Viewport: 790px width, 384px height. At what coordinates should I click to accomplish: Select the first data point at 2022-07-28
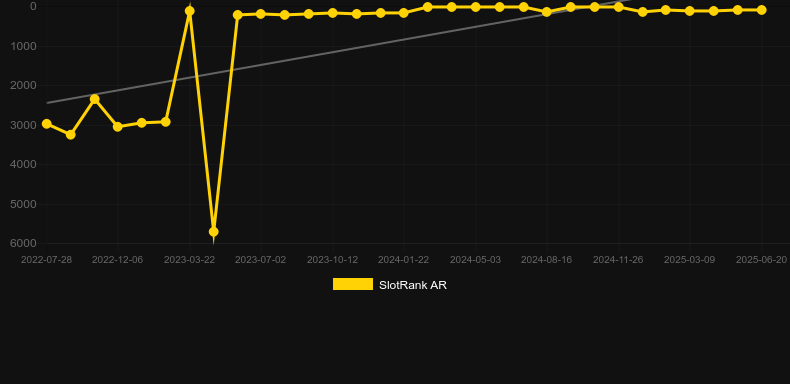click(x=46, y=123)
